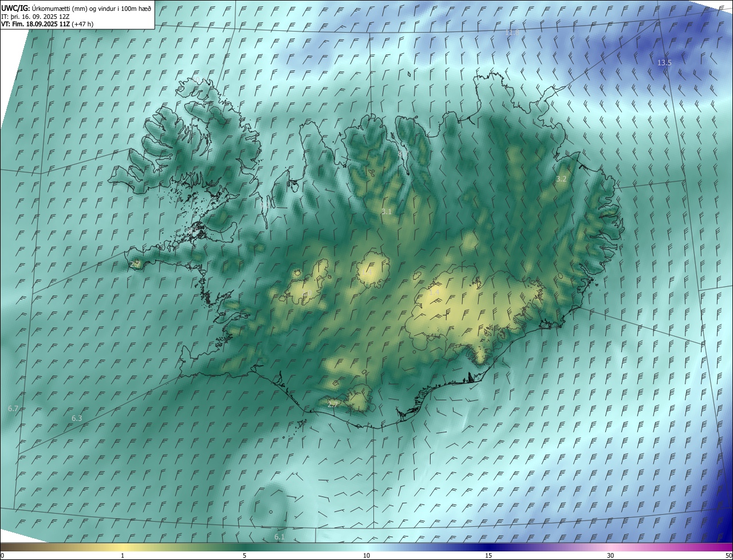This screenshot has height=560, width=733.
Task: Click the 13.5 value in the northeast sea
Action: 664,62
